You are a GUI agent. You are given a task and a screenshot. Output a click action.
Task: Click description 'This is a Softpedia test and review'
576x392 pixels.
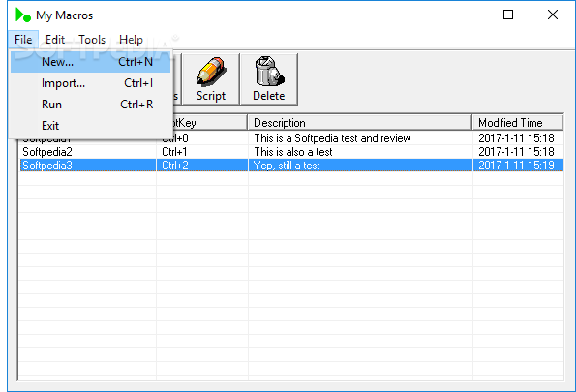332,138
